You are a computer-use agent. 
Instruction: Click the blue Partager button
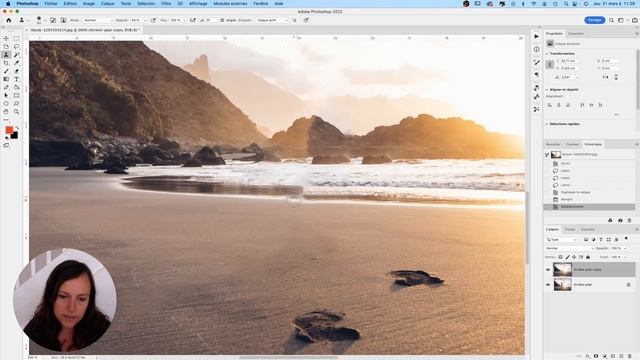[594, 20]
